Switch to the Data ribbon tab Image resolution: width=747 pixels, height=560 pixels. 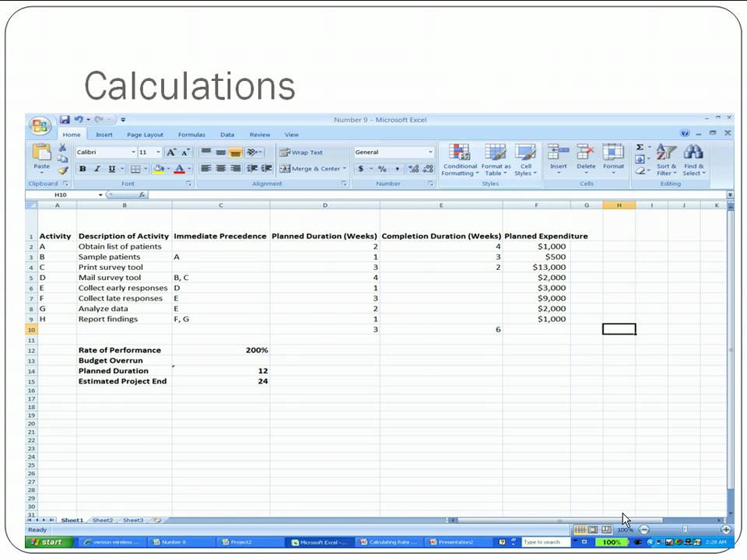point(227,135)
